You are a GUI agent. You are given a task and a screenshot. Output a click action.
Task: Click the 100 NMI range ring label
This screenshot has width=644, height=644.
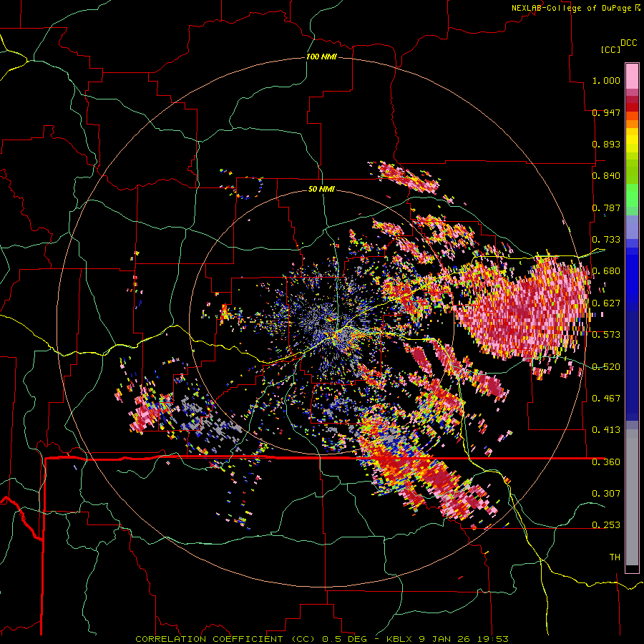tap(321, 57)
